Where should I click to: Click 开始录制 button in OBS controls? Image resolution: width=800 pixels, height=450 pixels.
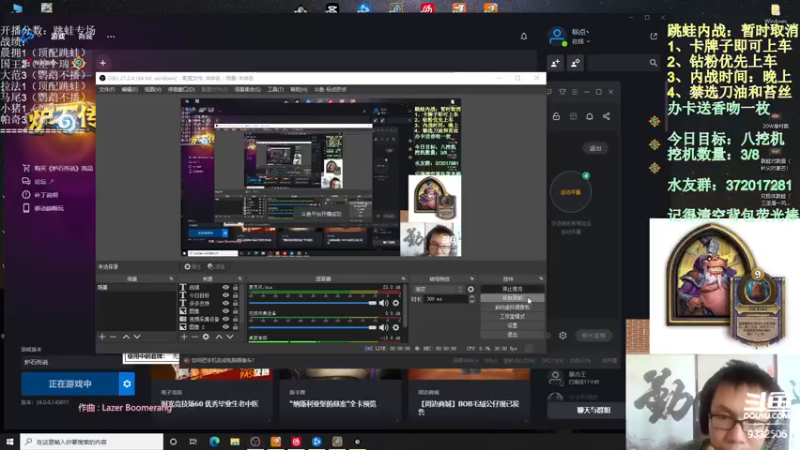512,298
